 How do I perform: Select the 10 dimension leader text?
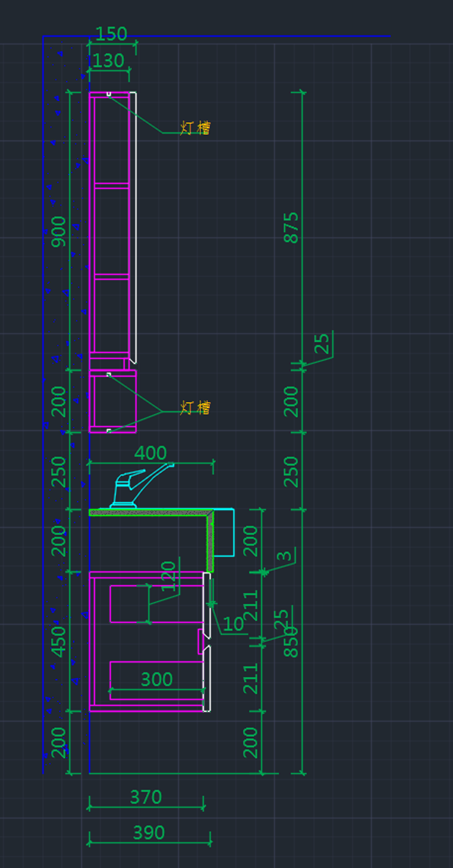click(x=233, y=624)
